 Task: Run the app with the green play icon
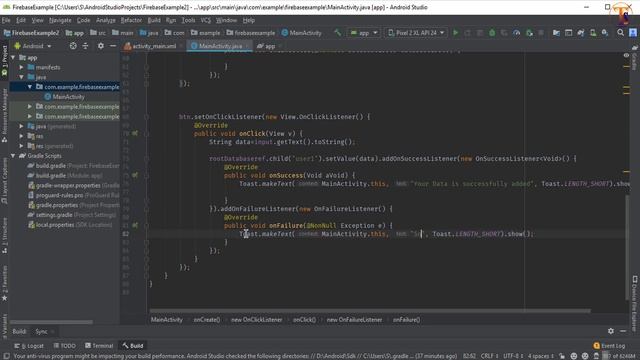tap(456, 33)
